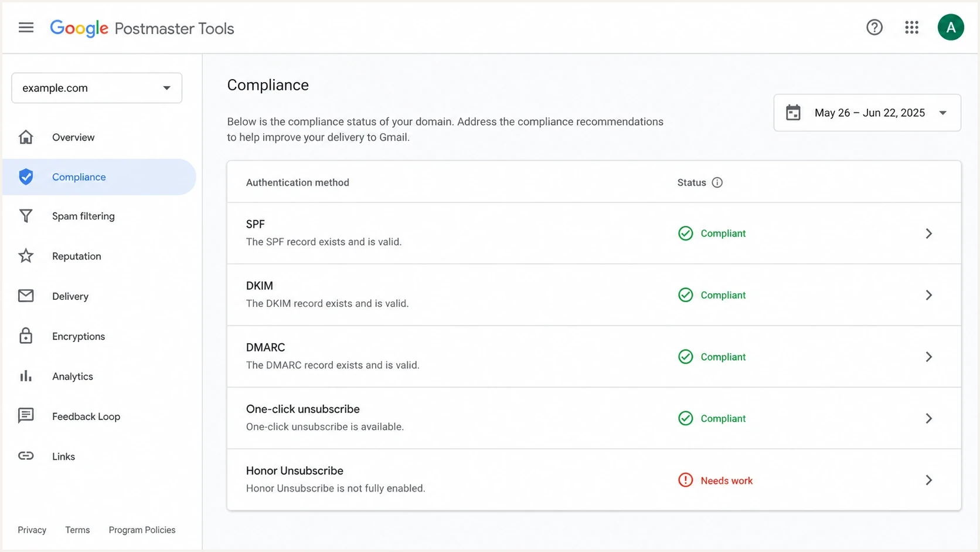Viewport: 980px width, 552px height.
Task: Click the DKIM green checkmark icon
Action: tap(685, 295)
